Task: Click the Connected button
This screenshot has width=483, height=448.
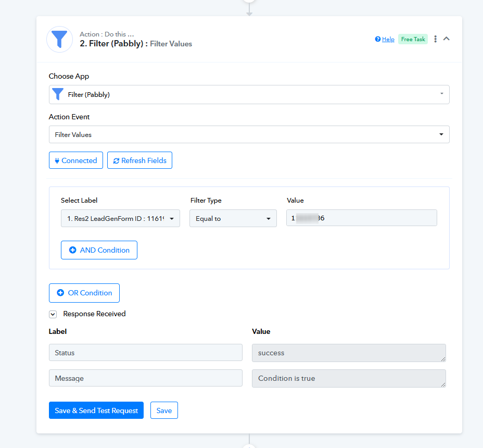Action: coord(76,160)
